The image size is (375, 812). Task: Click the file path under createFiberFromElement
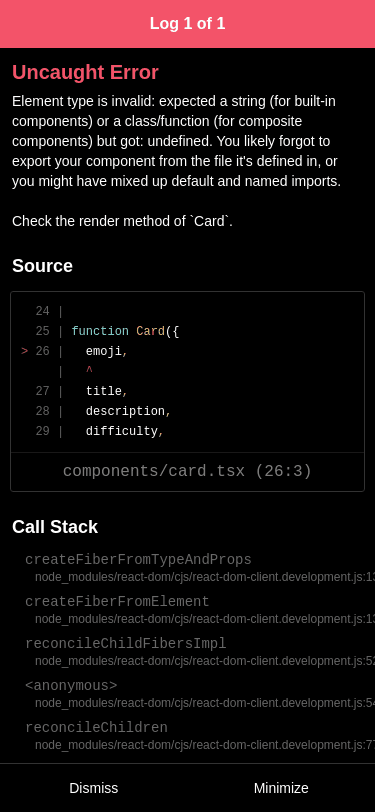click(x=205, y=619)
